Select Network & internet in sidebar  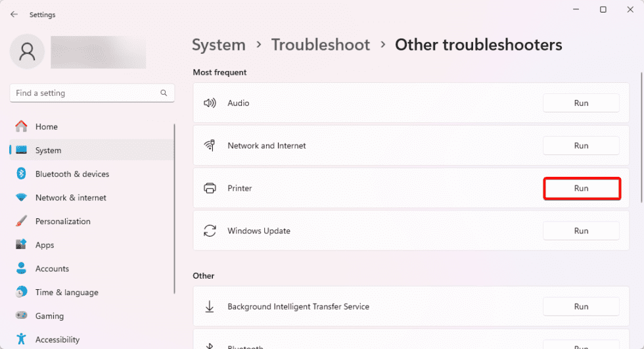pyautogui.click(x=70, y=198)
